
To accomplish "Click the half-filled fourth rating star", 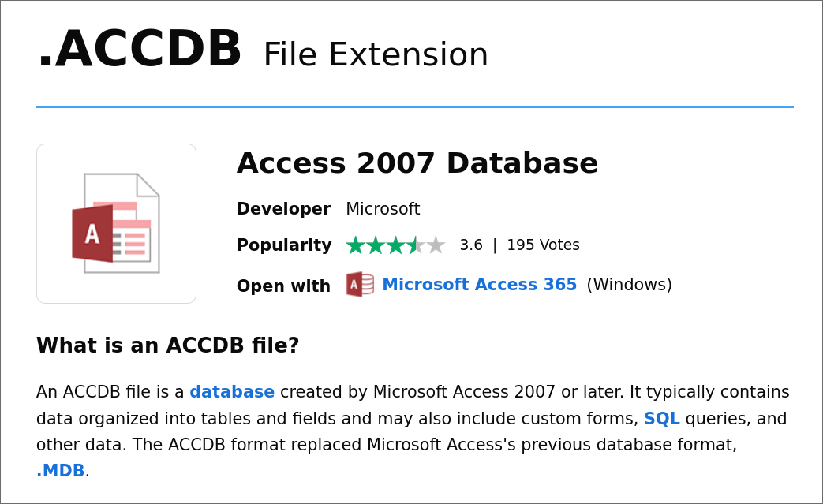I will tap(416, 245).
